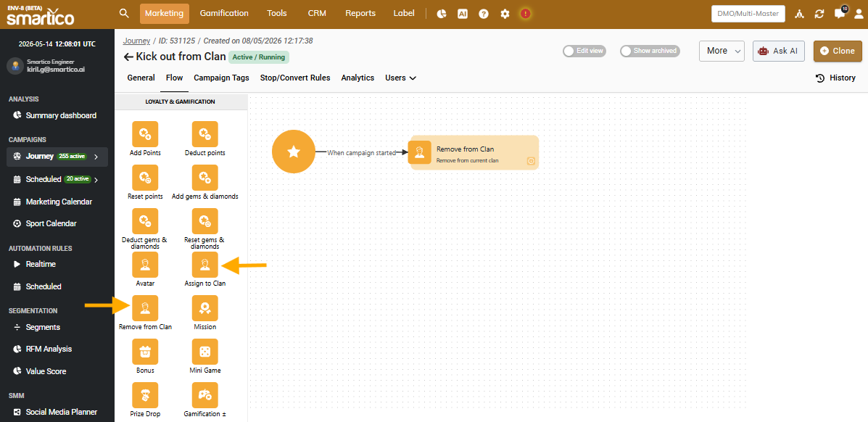Open the AI icon in top bar
The image size is (868, 422).
[x=463, y=14]
